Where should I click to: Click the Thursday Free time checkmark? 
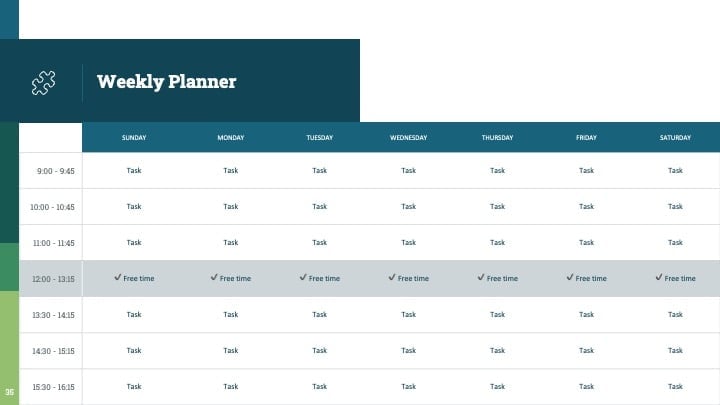tap(481, 277)
